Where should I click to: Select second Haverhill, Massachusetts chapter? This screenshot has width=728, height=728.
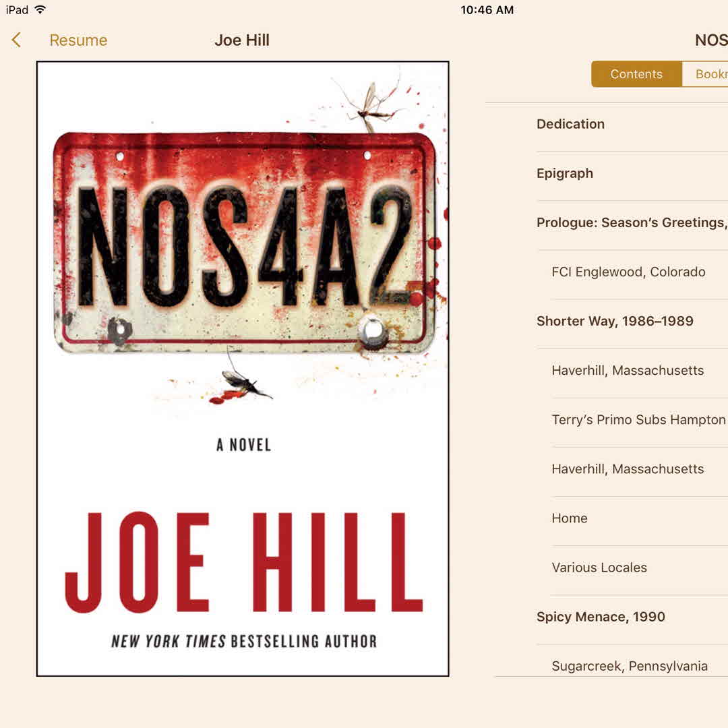pyautogui.click(x=639, y=469)
